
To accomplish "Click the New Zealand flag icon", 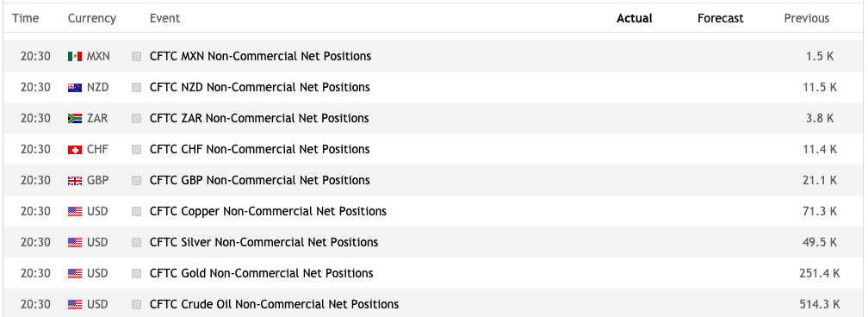I will 75,88.
